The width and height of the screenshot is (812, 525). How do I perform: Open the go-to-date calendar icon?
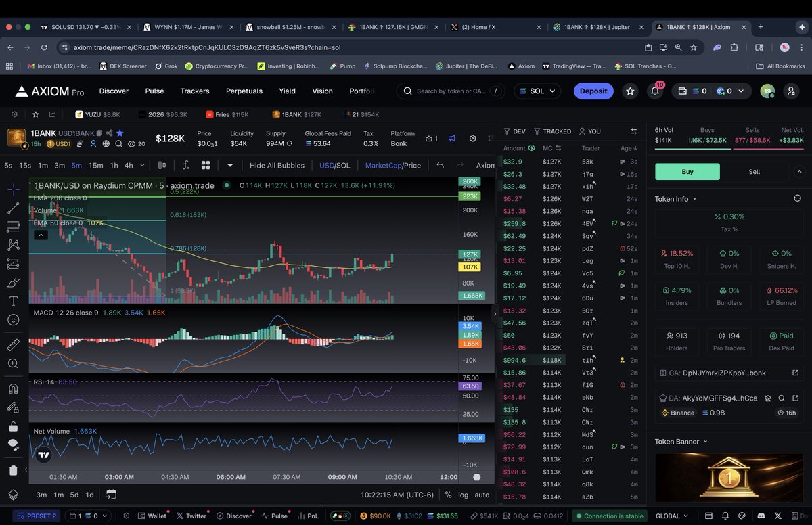tap(111, 495)
